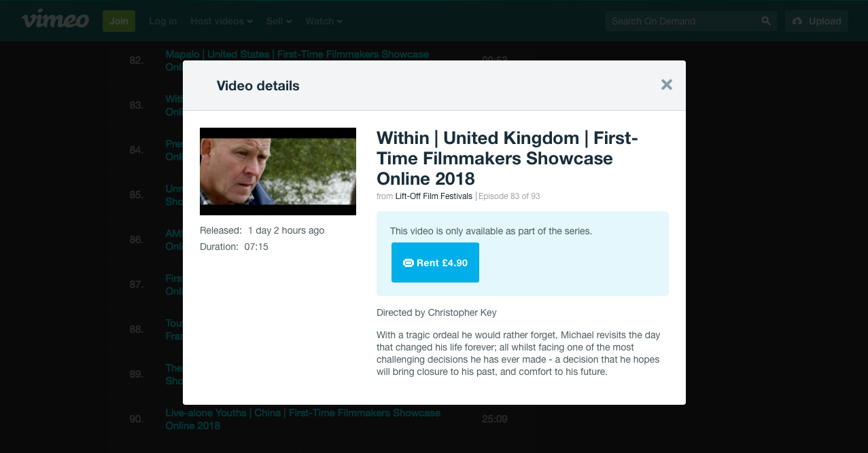Expand the Watch menu
Image resolution: width=868 pixels, height=453 pixels.
(324, 21)
